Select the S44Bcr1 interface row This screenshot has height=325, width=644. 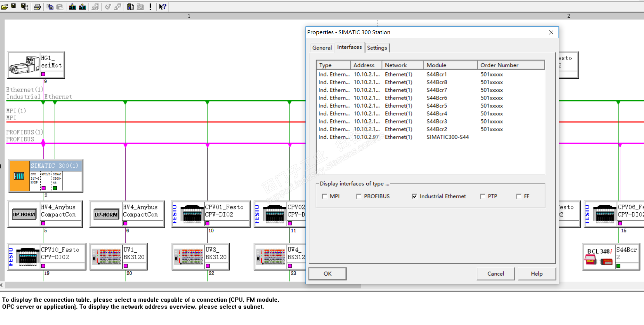click(430, 74)
